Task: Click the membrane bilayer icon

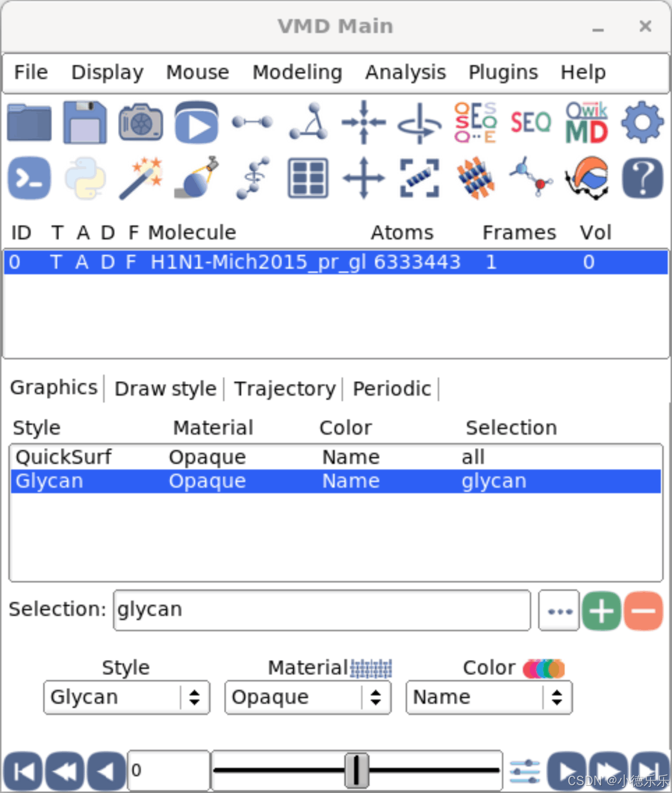Action: tap(475, 178)
